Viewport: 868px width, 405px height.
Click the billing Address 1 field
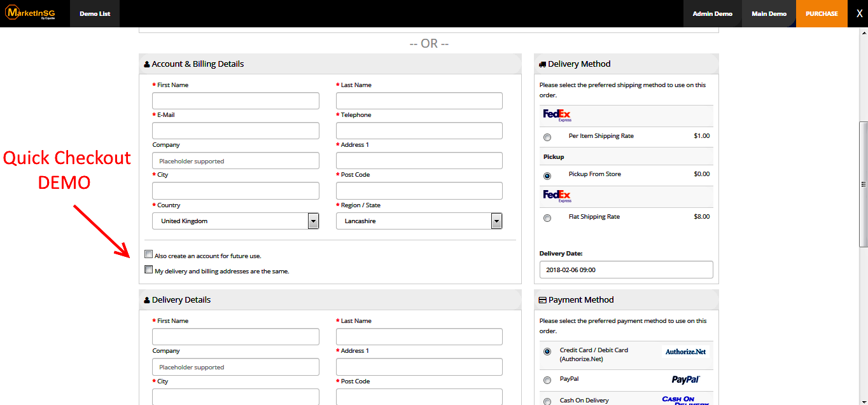[x=419, y=160]
